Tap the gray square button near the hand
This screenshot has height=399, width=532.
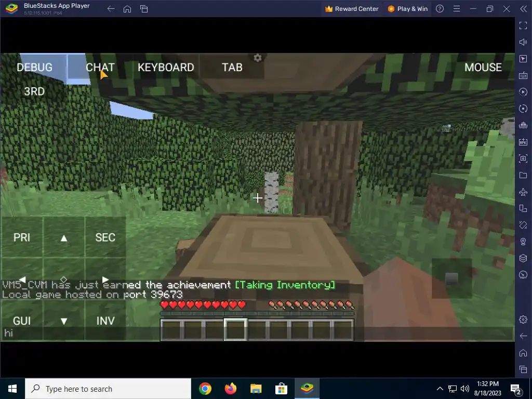click(x=451, y=278)
